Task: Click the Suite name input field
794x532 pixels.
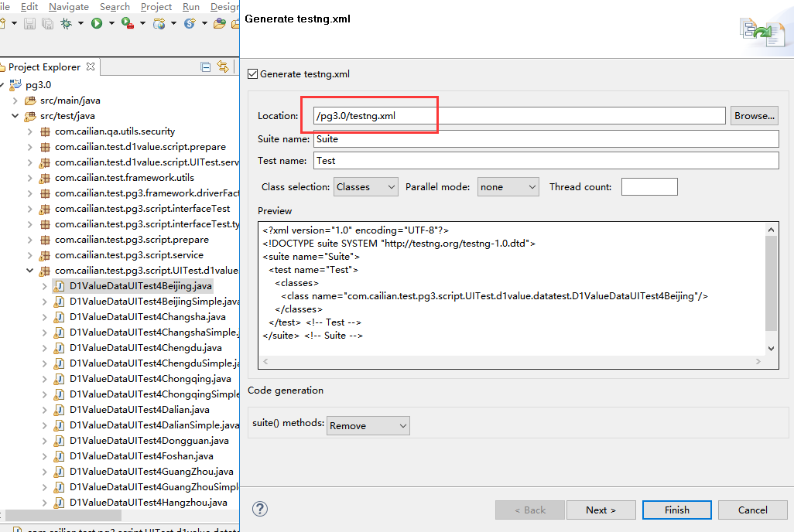Action: pos(546,138)
